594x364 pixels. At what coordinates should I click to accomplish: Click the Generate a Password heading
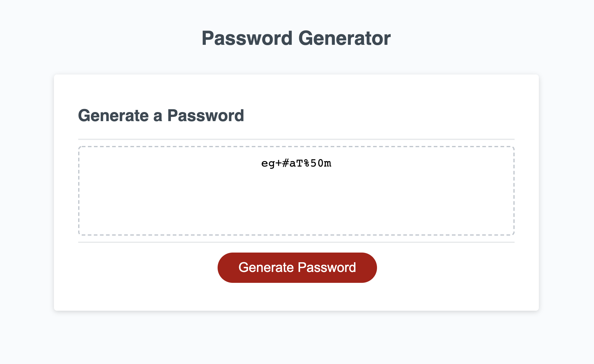point(161,115)
